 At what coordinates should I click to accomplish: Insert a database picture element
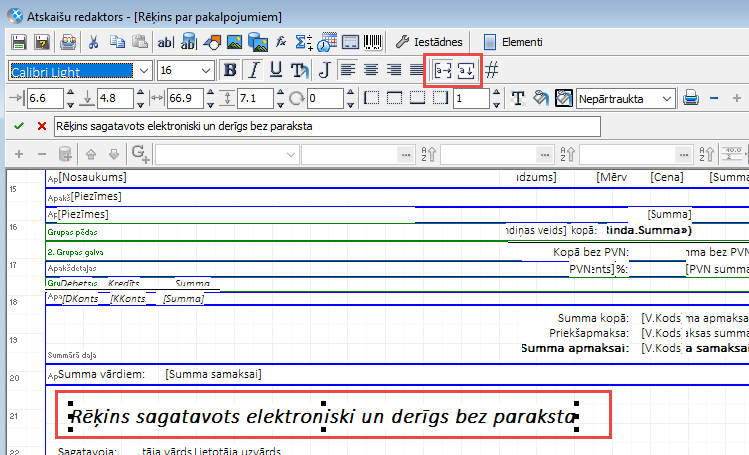pos(257,42)
